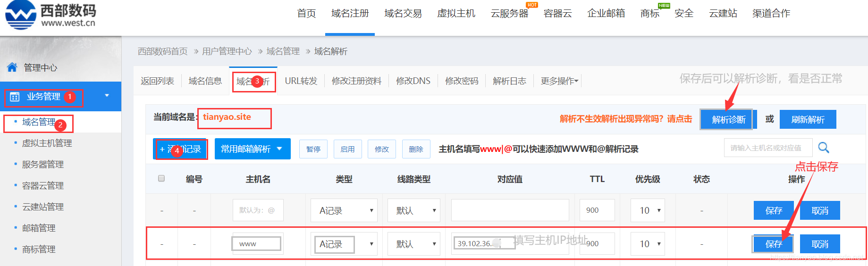Open the priority dropdown in first row
Image resolution: width=868 pixels, height=266 pixels.
coord(648,210)
